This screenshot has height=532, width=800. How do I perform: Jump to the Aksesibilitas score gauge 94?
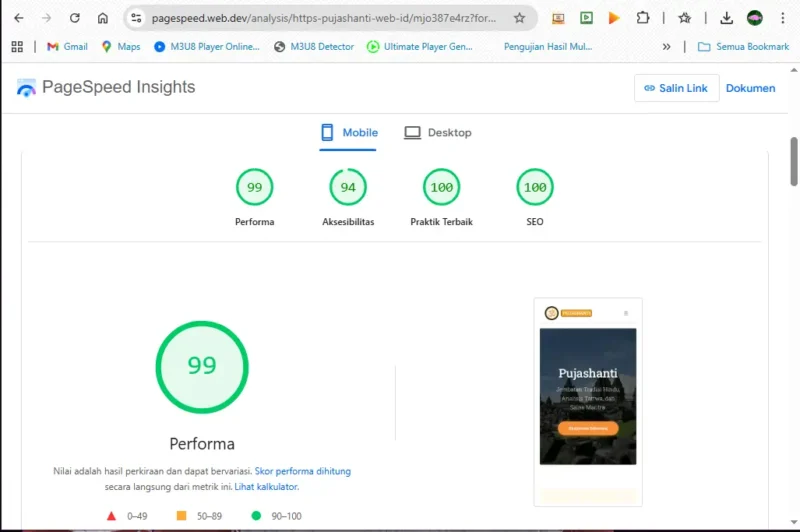pyautogui.click(x=348, y=187)
